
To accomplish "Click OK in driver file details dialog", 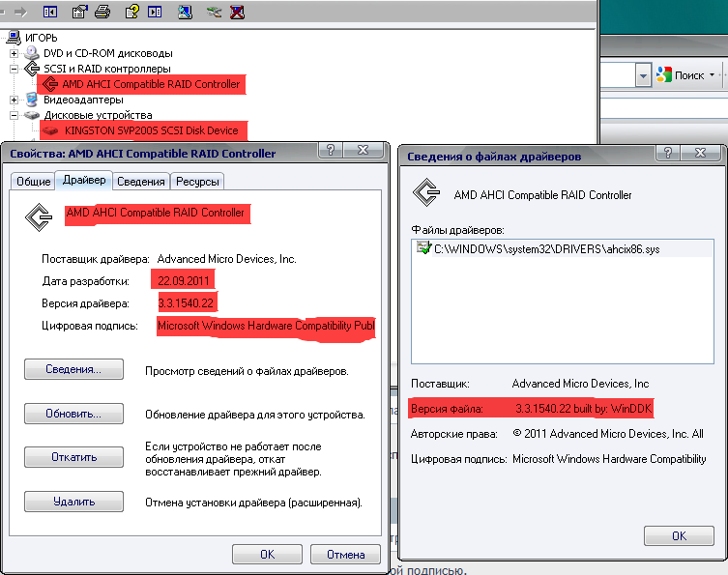I will pyautogui.click(x=679, y=536).
